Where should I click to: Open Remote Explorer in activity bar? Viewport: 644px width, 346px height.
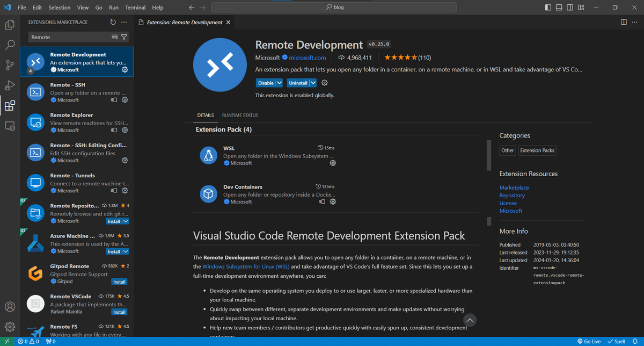(10, 126)
